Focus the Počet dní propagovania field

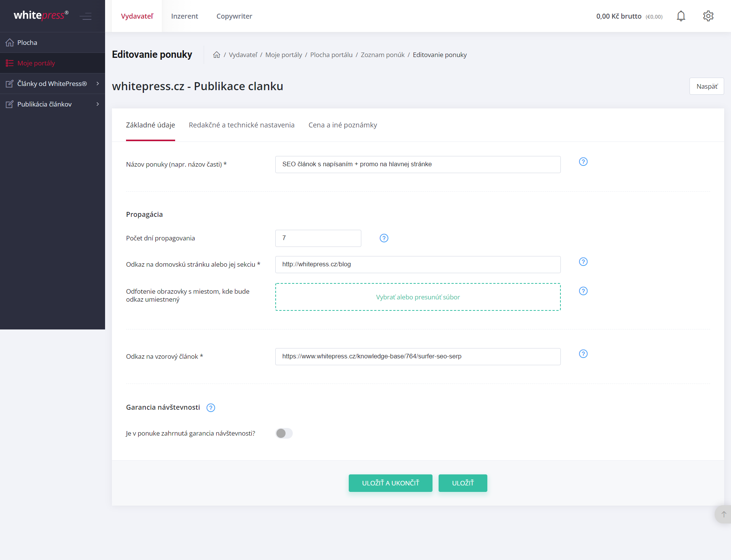318,238
